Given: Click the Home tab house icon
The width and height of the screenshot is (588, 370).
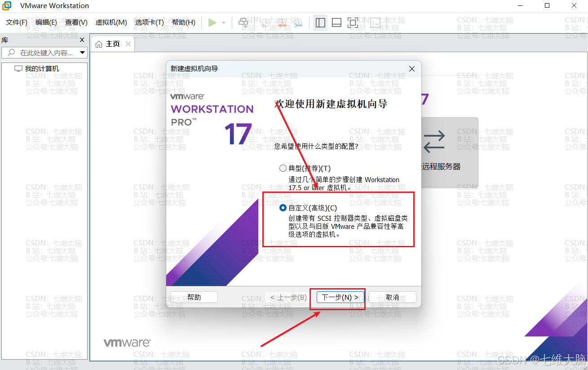Looking at the screenshot, I should 99,44.
